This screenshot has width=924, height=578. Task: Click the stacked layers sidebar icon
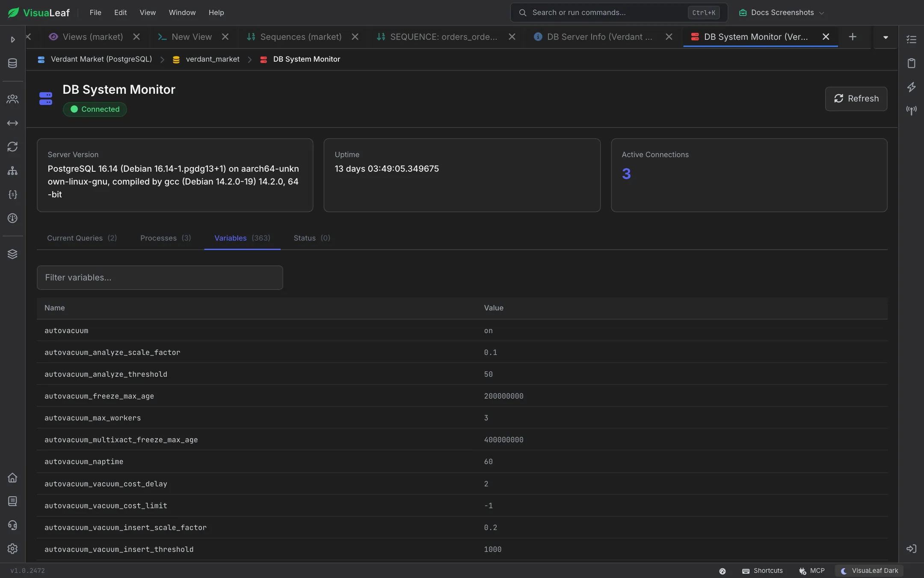12,254
